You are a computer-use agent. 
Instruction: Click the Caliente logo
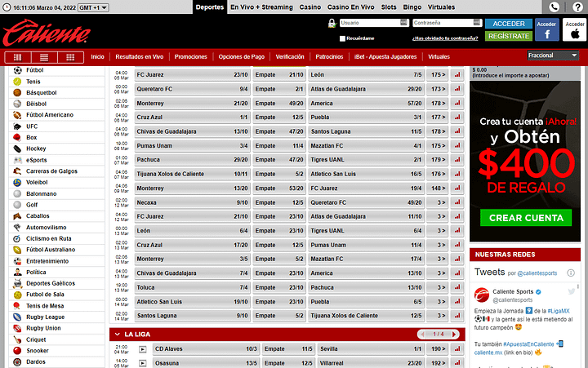click(47, 33)
